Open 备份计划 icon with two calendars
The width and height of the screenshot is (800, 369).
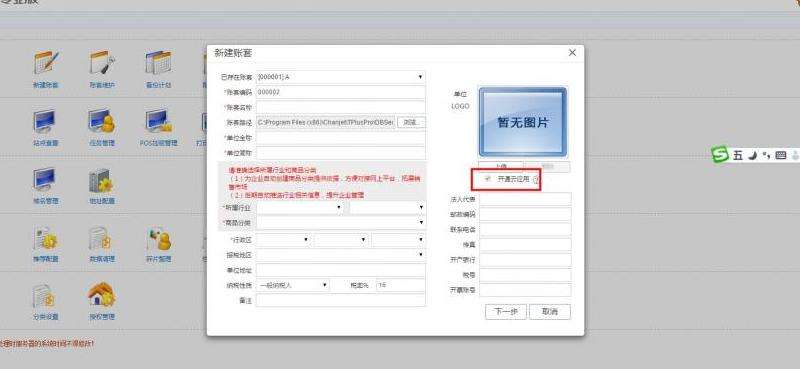click(x=159, y=63)
